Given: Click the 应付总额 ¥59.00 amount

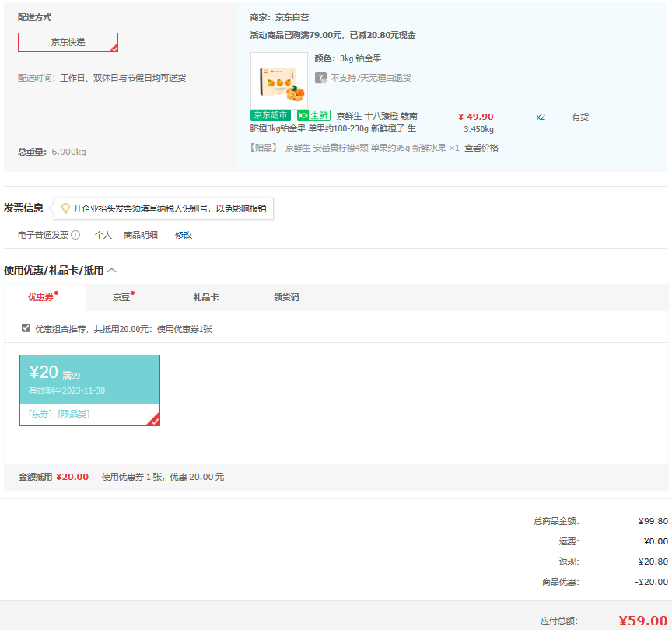Looking at the screenshot, I should (x=643, y=620).
